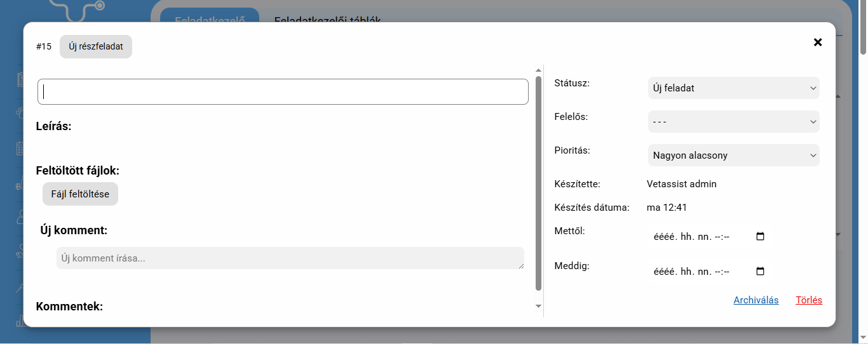Viewport: 868px width, 344px height.
Task: Open the Felelős dropdown
Action: point(733,122)
